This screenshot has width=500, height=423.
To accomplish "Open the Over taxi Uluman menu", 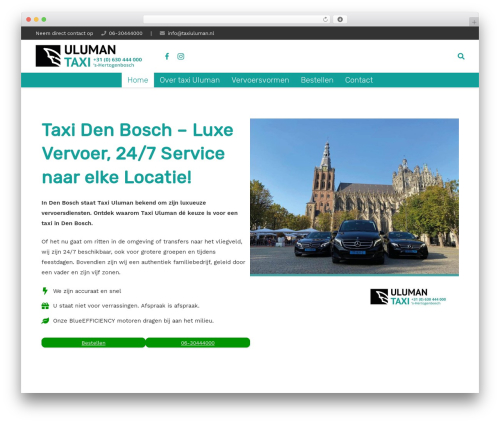I will tap(190, 80).
